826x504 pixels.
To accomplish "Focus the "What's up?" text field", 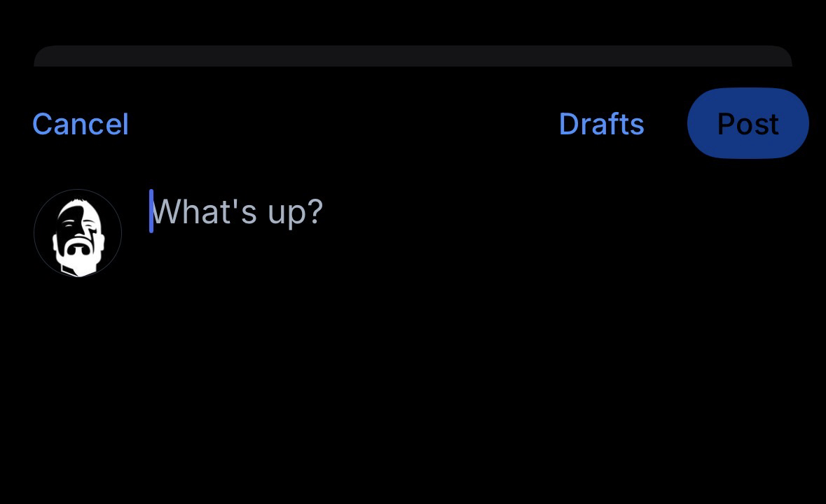I will coord(237,211).
